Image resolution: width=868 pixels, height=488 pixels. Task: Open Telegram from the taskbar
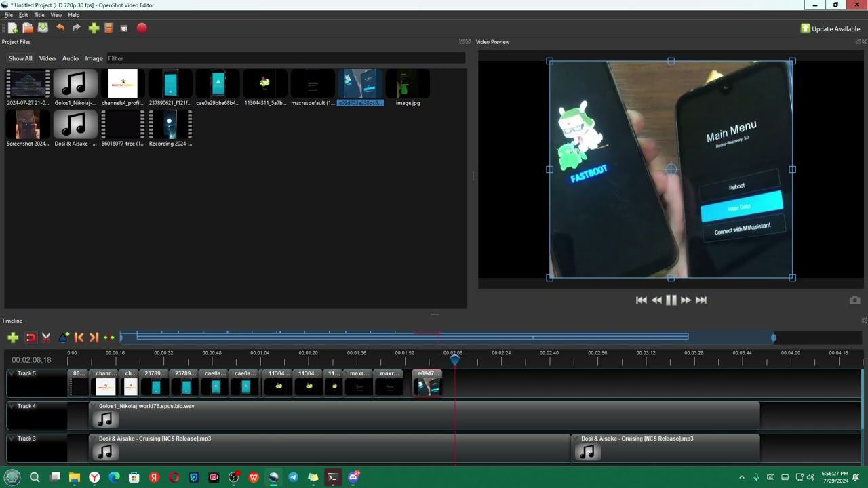tap(293, 477)
